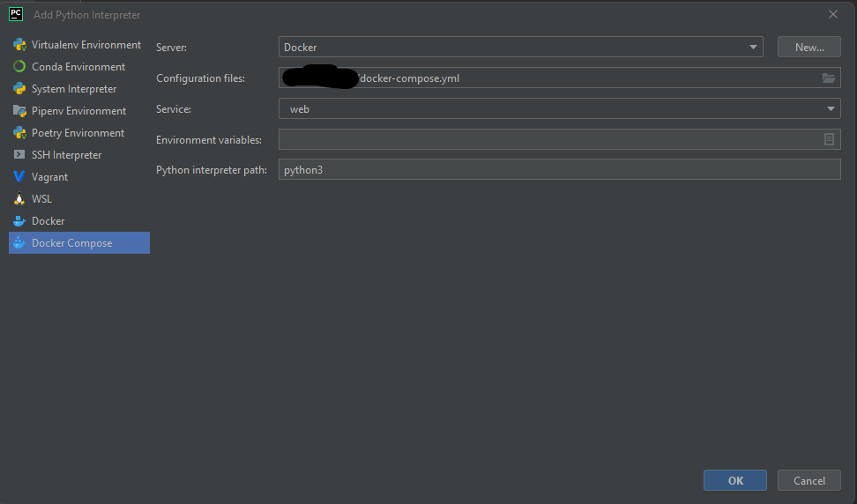The image size is (857, 504).
Task: Click the 'Add Python Interpreter' title text
Action: coord(87,15)
